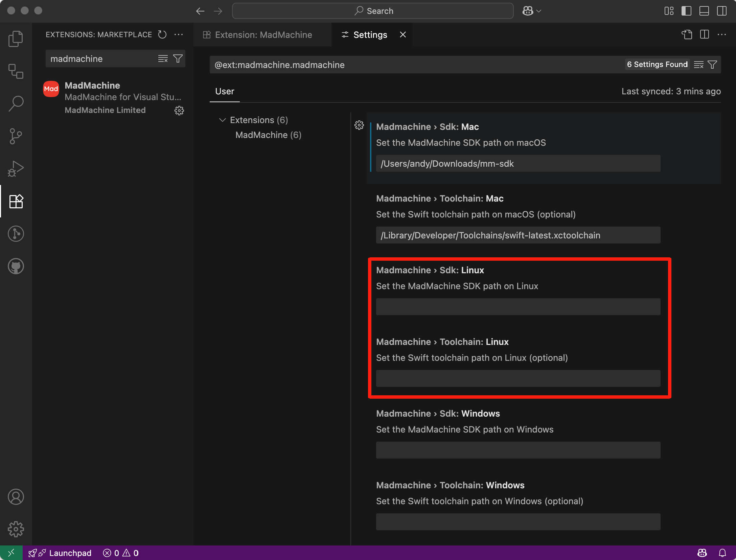Open the Sdk: Mac setting gear menu

359,125
